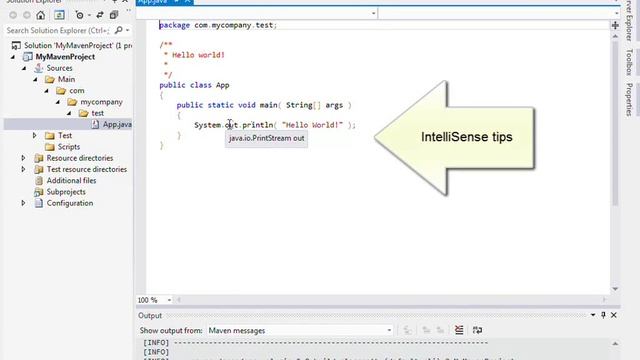Collapse the MyMavenProject tree node
The height and width of the screenshot is (360, 640).
pyautogui.click(x=13, y=57)
